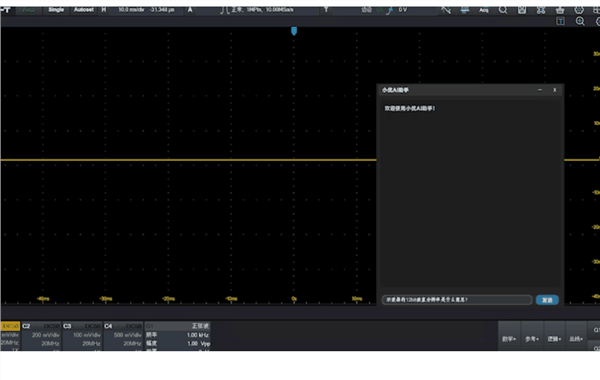This screenshot has width=600, height=380.
Task: Click the measurement icon left of Acq
Action: (x=465, y=10)
